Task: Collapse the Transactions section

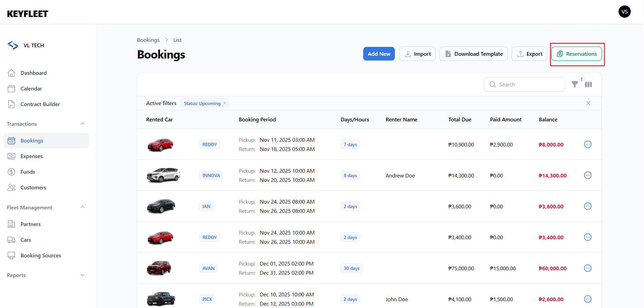Action: coord(82,124)
